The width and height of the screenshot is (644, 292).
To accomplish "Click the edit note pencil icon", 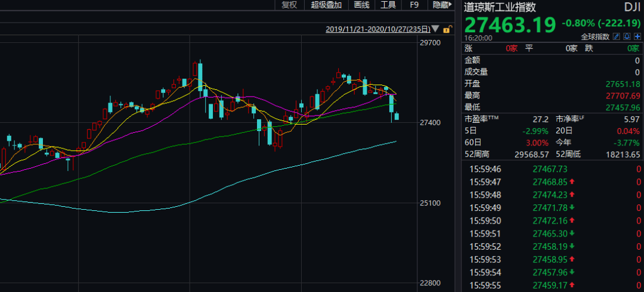I will point(617,37).
